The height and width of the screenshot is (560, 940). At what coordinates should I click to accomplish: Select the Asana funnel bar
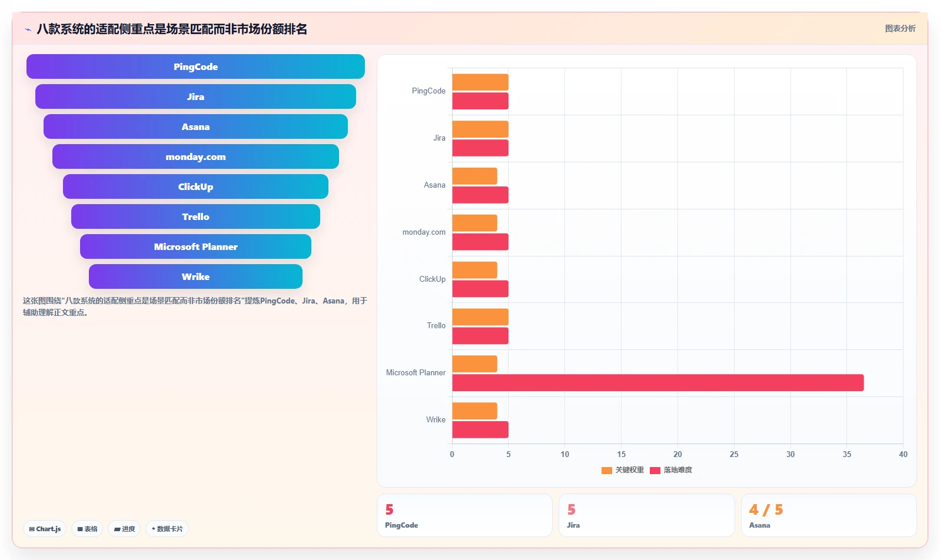(195, 126)
